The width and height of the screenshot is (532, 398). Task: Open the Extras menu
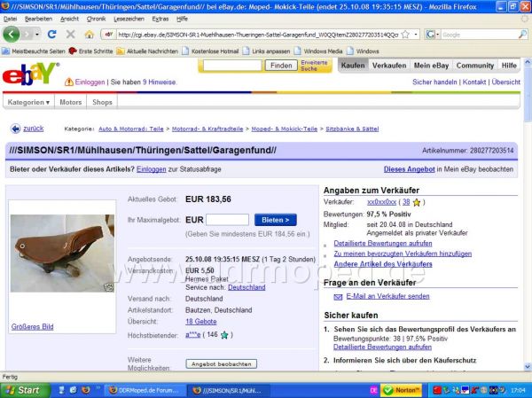[160, 19]
